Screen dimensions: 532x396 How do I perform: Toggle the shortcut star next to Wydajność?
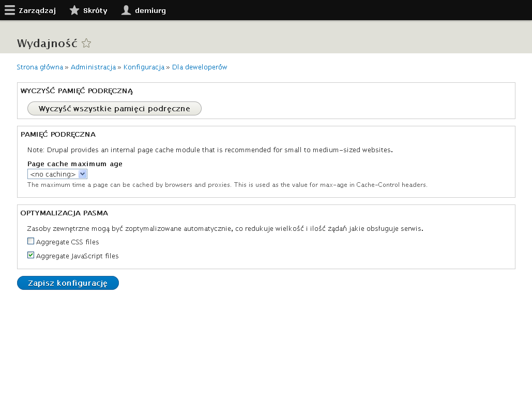86,43
